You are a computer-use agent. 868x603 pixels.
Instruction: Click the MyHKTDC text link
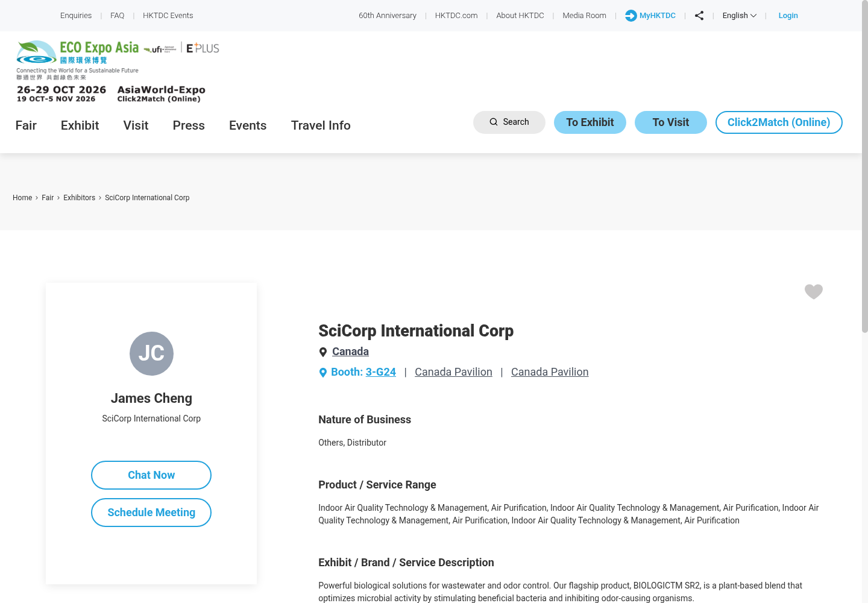tap(658, 16)
